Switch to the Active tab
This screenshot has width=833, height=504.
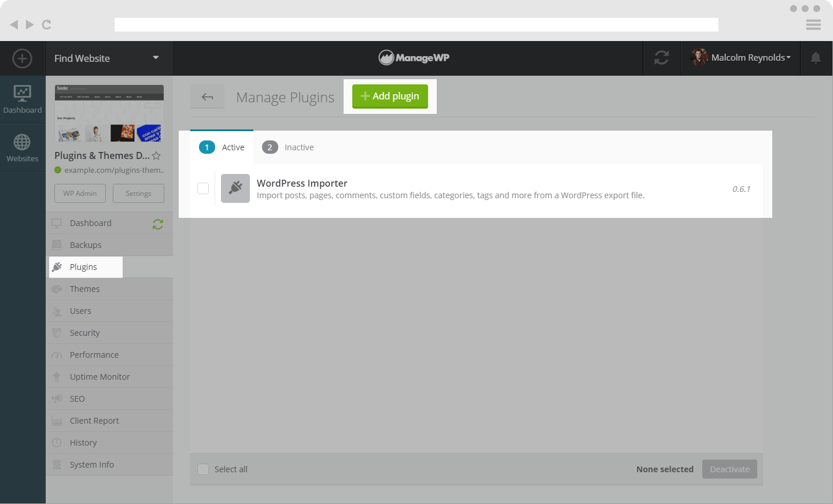coord(222,147)
